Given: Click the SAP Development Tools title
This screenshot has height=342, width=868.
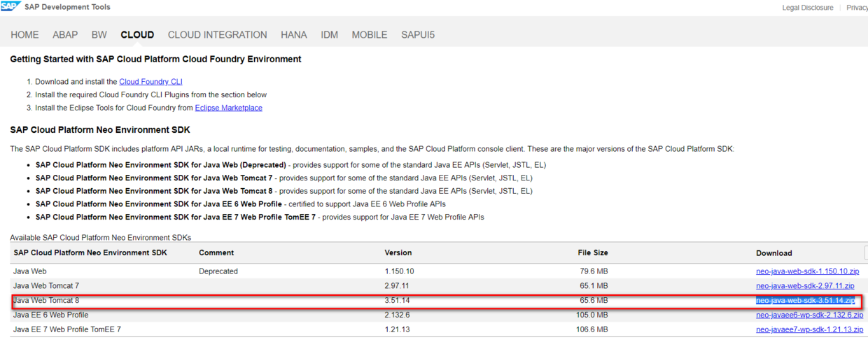Looking at the screenshot, I should tap(67, 7).
